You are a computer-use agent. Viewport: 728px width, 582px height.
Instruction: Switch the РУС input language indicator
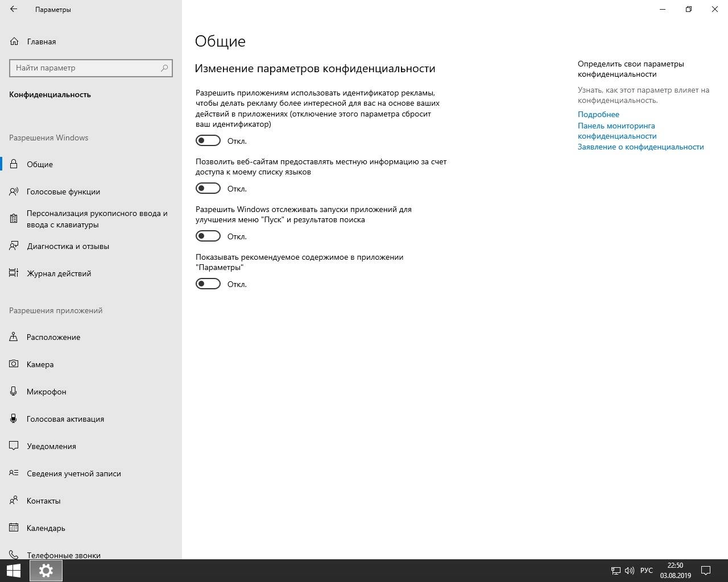[647, 571]
